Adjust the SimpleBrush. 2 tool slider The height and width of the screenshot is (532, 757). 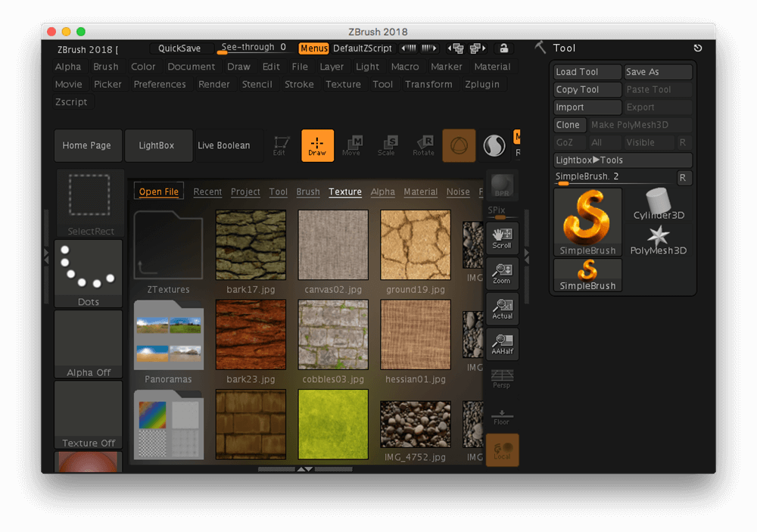coord(614,178)
